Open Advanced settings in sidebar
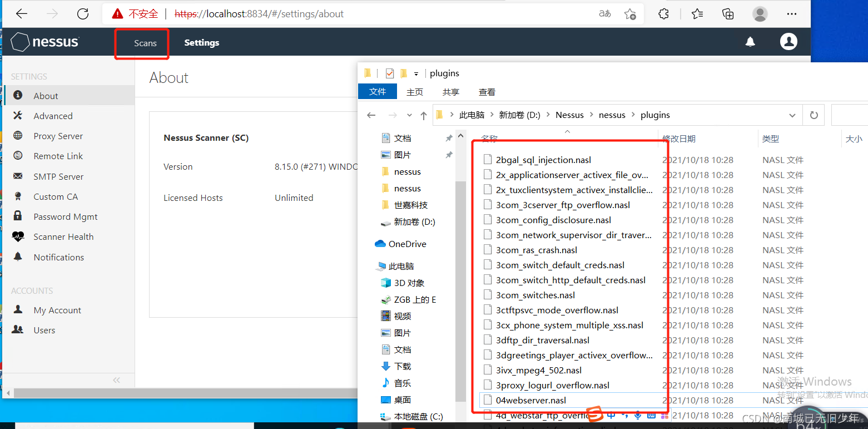This screenshot has width=868, height=429. 53,116
